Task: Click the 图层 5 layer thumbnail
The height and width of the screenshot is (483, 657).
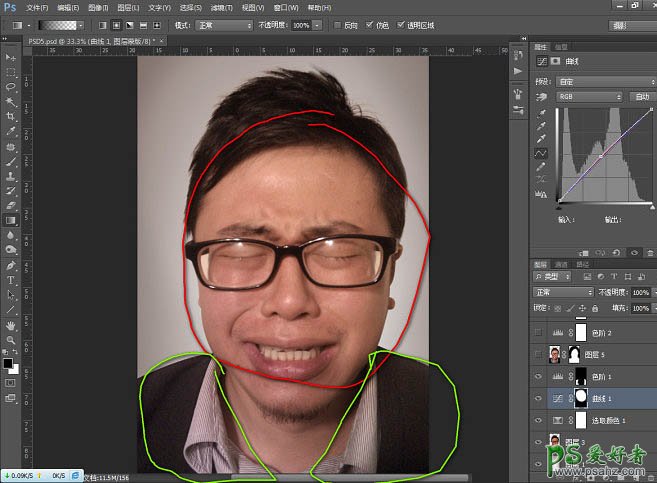Action: coord(557,354)
